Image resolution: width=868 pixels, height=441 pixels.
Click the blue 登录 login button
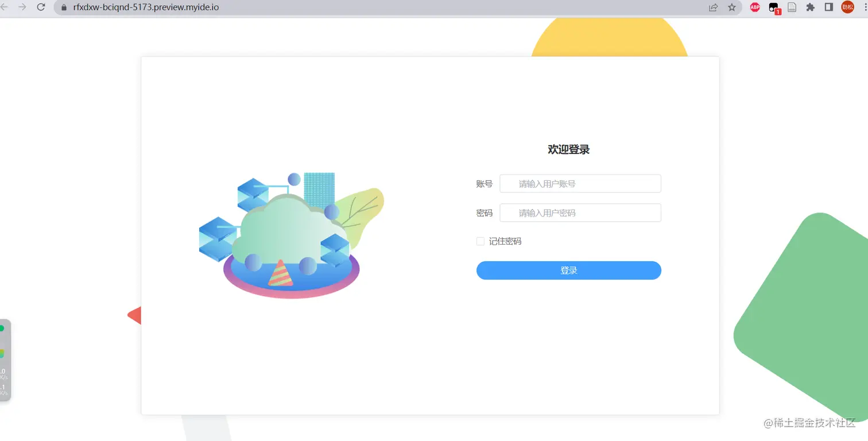(568, 270)
